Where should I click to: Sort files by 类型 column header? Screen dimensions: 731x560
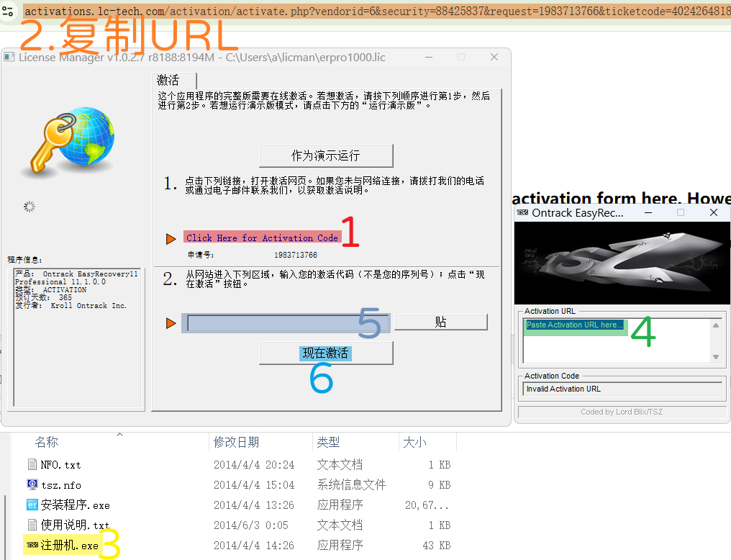[328, 442]
